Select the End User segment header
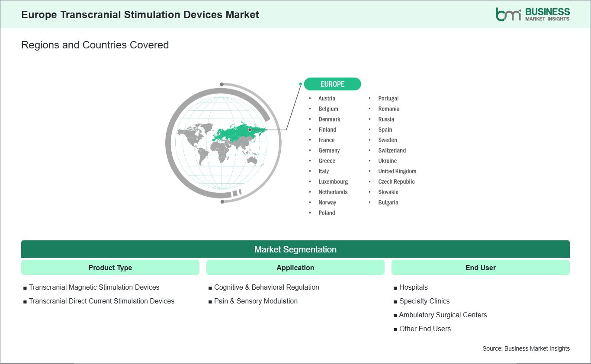Screen dimensions: 591x364 tap(481, 268)
